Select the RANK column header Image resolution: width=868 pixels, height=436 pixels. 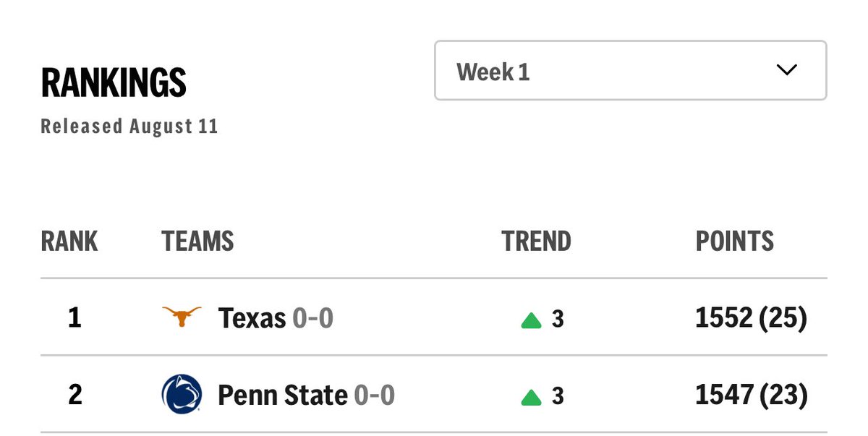tap(69, 241)
